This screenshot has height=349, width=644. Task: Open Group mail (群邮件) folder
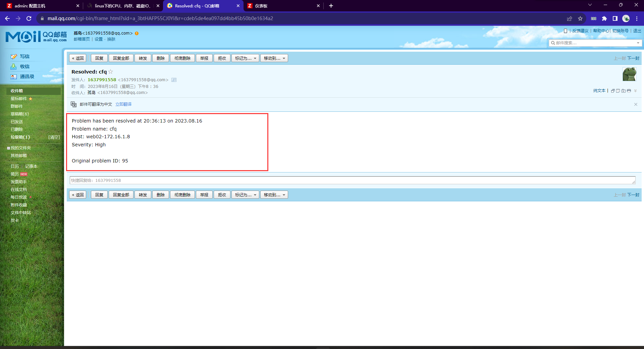(17, 106)
